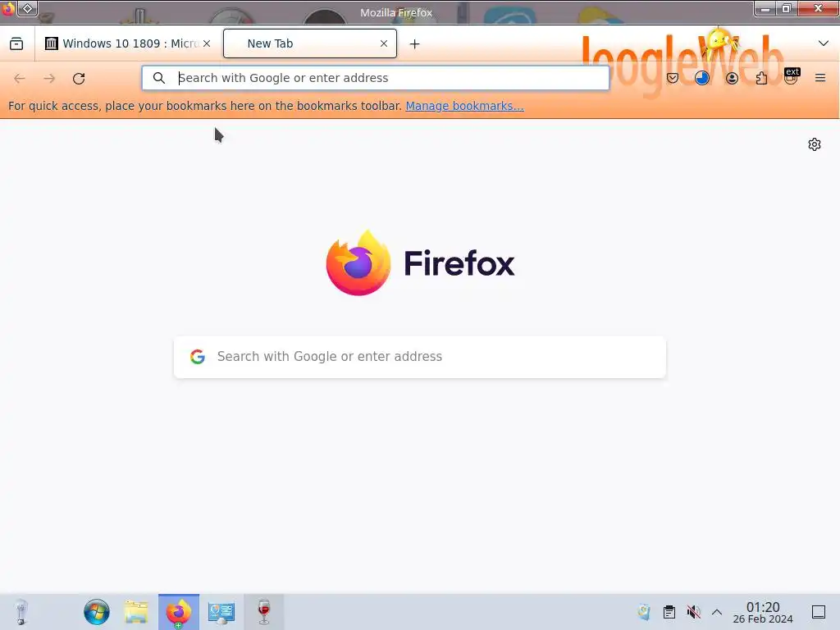The image size is (840, 630).
Task: Expand hidden tray icons arrow
Action: (x=717, y=612)
